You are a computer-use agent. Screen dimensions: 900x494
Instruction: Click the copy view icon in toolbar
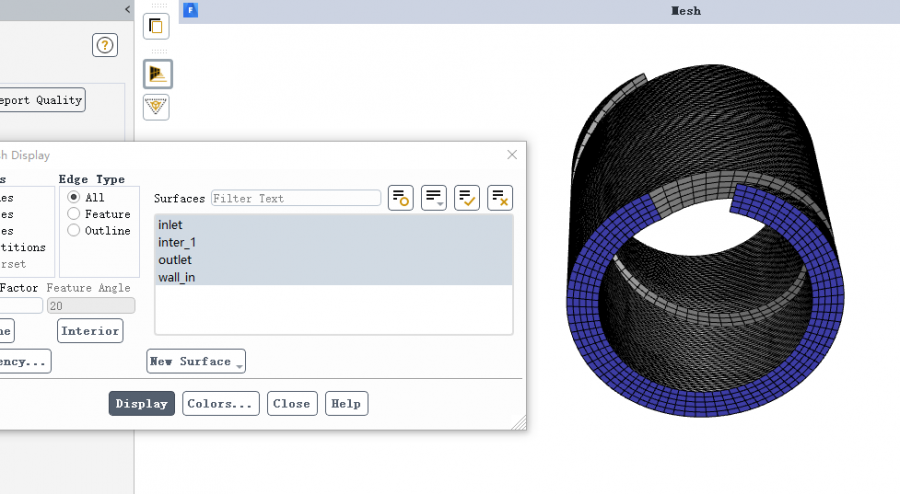click(157, 25)
